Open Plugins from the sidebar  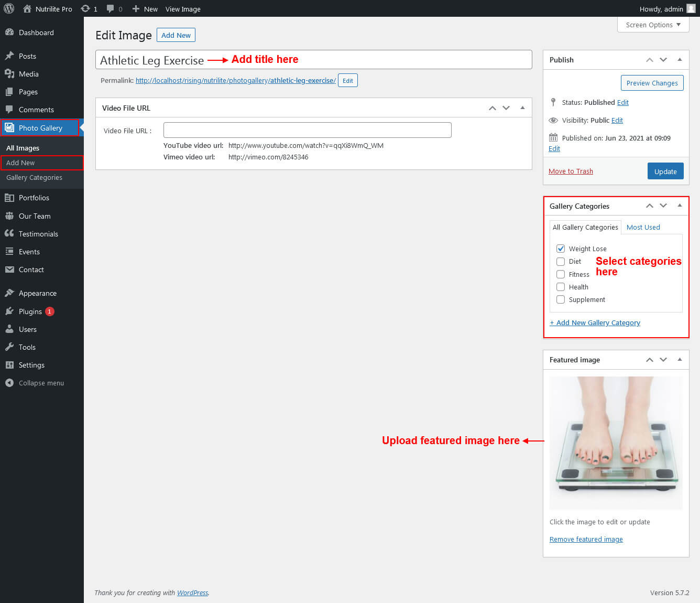(30, 311)
